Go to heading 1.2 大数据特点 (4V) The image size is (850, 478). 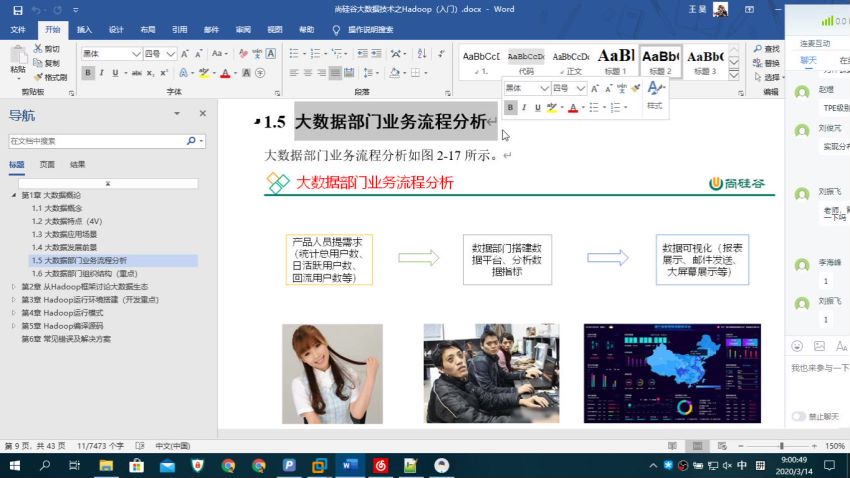pyautogui.click(x=67, y=221)
